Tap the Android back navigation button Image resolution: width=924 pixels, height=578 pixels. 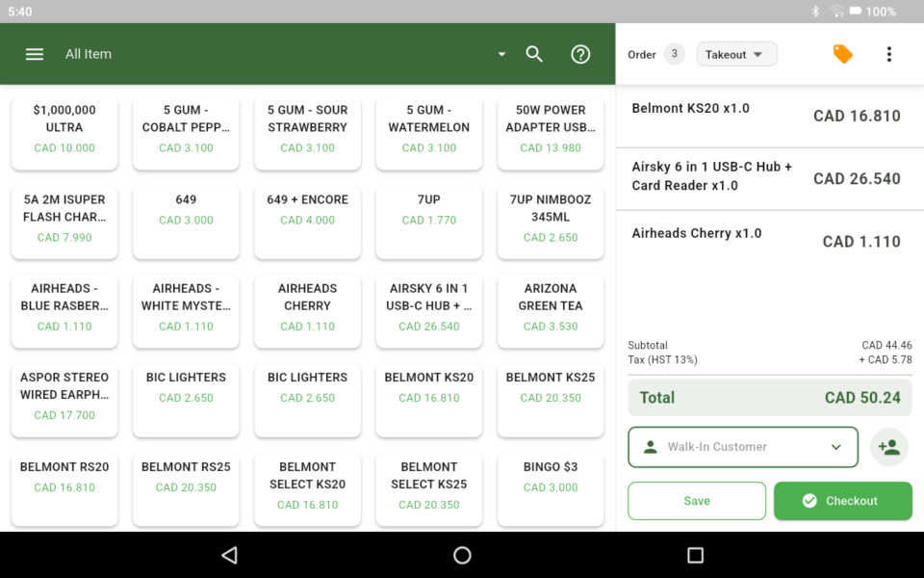[x=229, y=555]
